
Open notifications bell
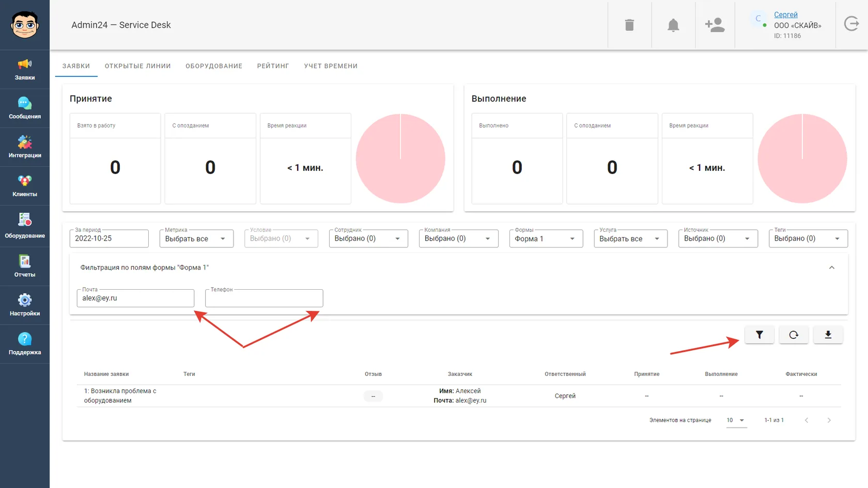pos(673,25)
